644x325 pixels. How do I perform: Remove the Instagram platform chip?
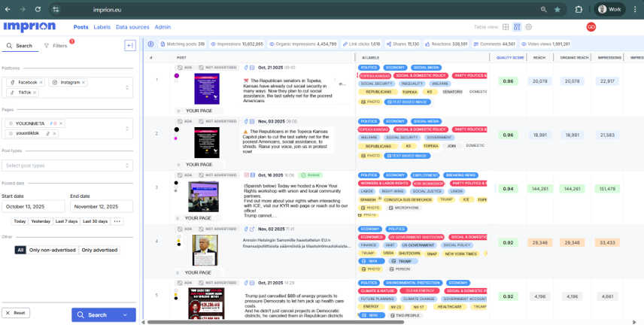tap(84, 83)
